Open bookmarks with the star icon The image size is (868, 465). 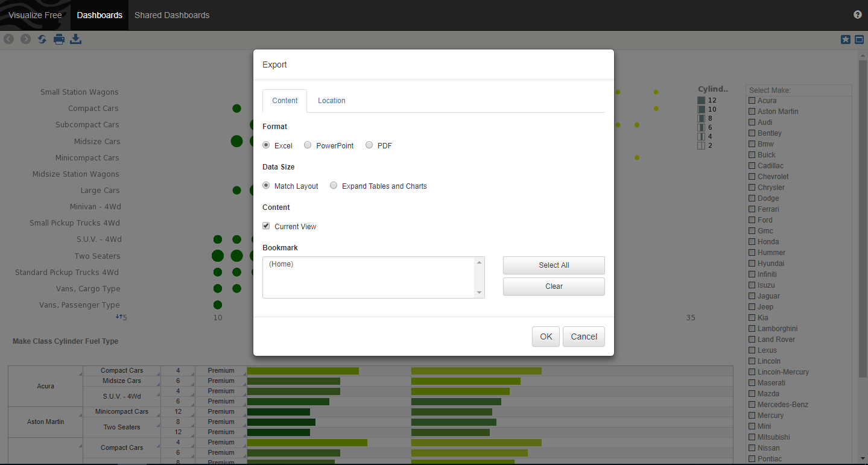click(846, 39)
